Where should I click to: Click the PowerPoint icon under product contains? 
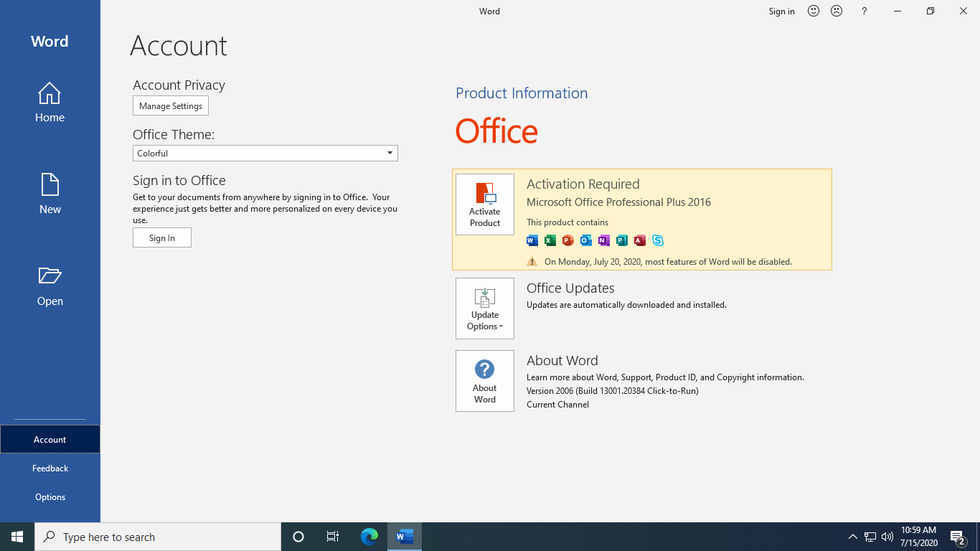(568, 240)
